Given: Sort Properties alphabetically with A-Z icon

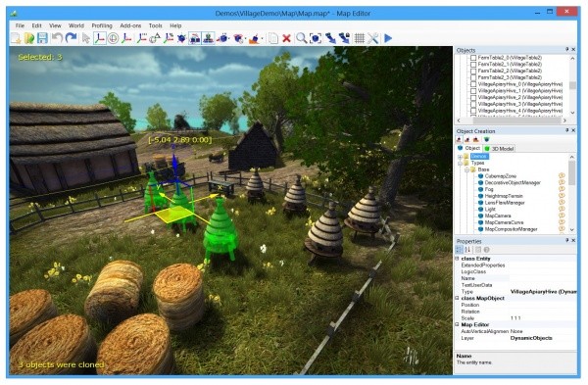Looking at the screenshot, I should [x=467, y=250].
